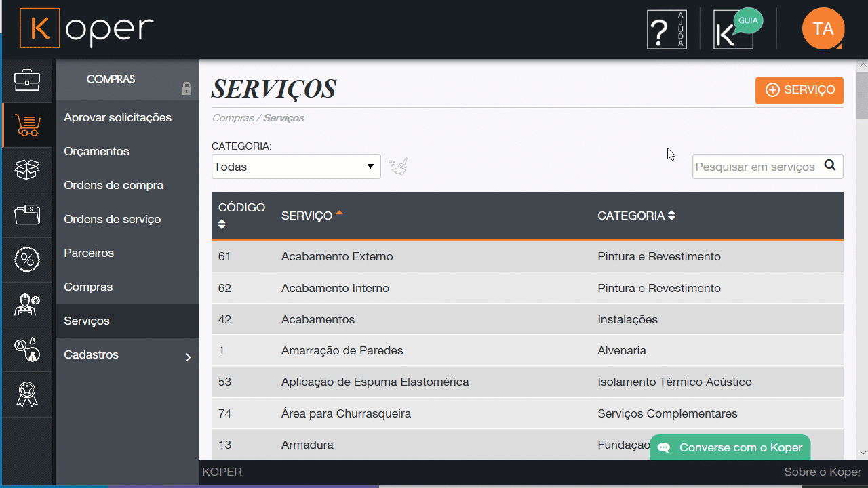Clear filters with the broom icon
The height and width of the screenshot is (488, 868).
(x=399, y=167)
